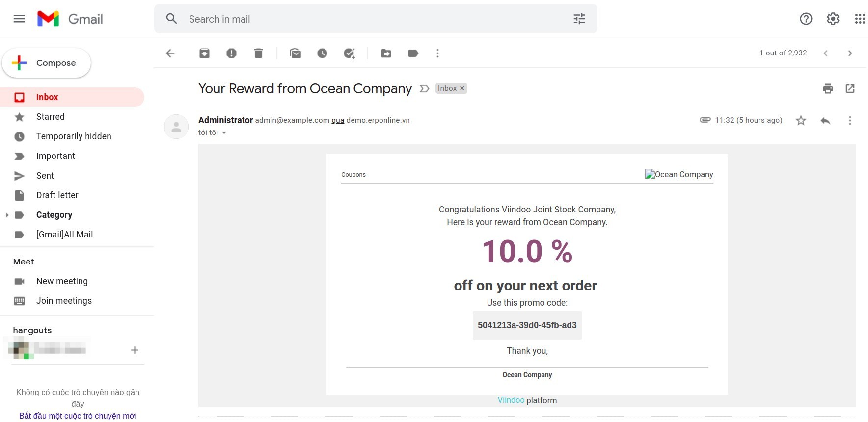Open Settings gear icon

point(833,19)
